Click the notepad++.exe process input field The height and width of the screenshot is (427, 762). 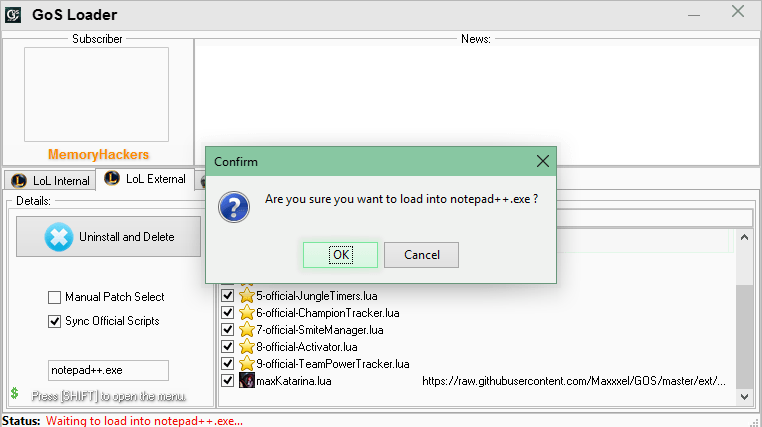coord(108,370)
